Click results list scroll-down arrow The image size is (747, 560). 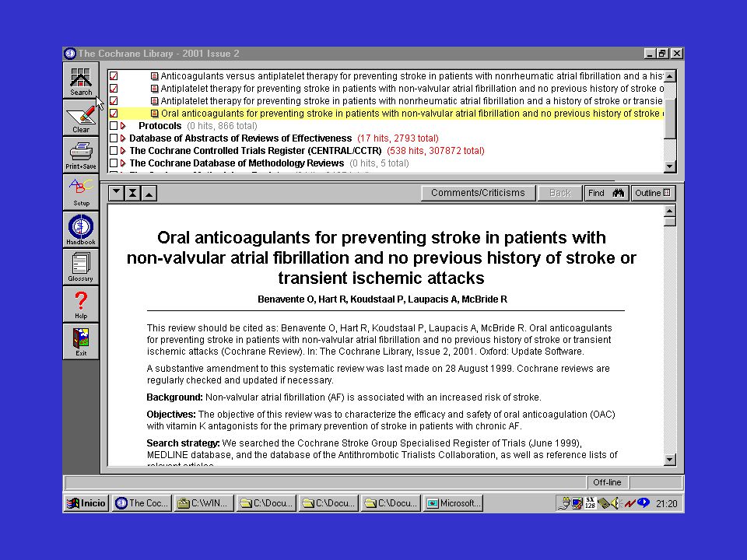(x=670, y=166)
